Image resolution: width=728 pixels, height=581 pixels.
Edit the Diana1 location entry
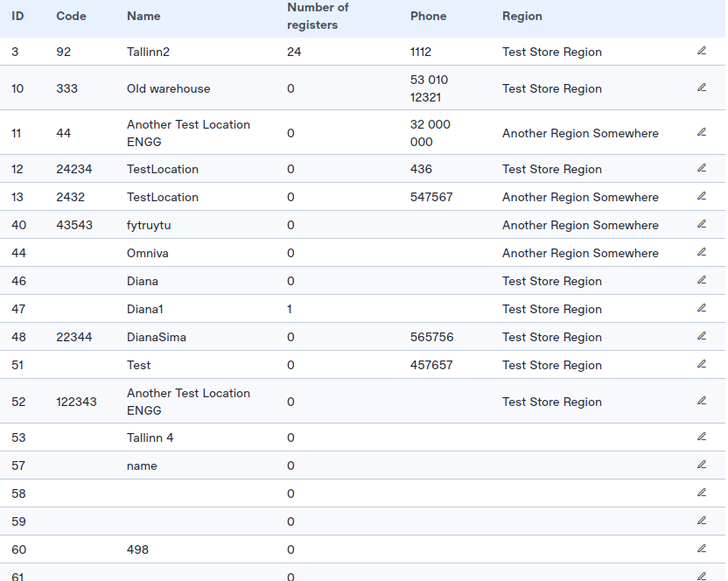[701, 308]
